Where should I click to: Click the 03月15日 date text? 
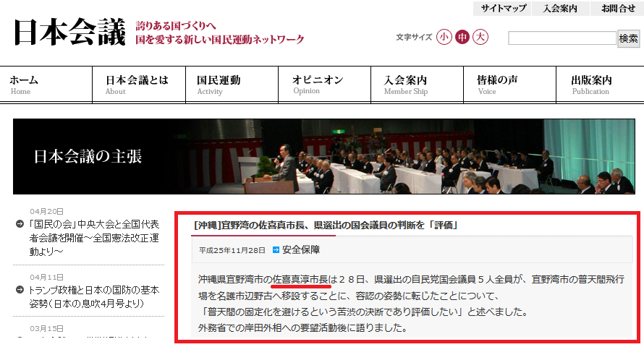[46, 328]
